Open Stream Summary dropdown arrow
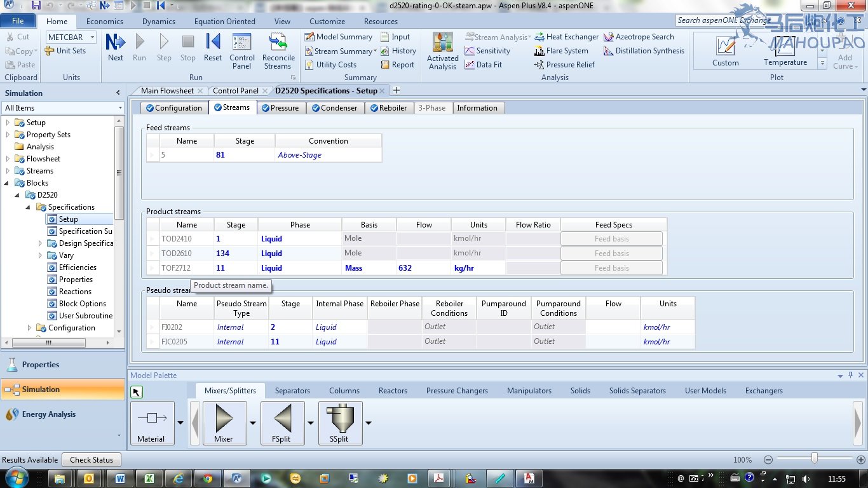This screenshot has height=488, width=868. coord(375,51)
